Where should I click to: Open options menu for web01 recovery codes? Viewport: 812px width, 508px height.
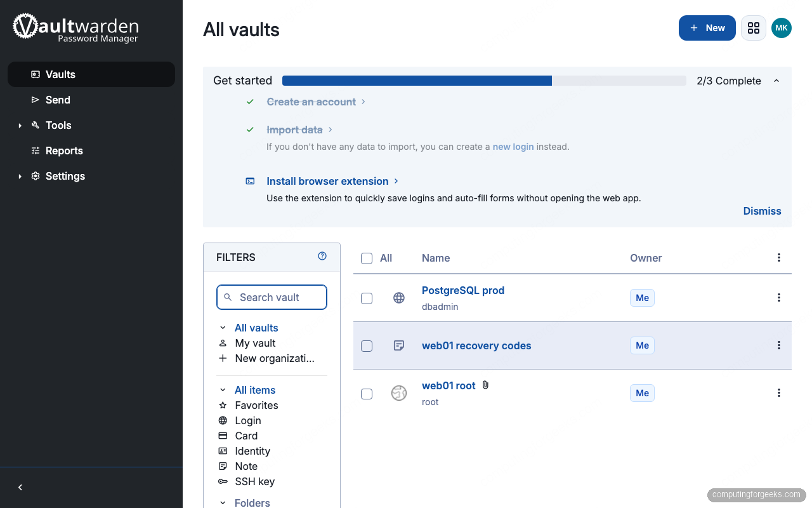click(779, 345)
